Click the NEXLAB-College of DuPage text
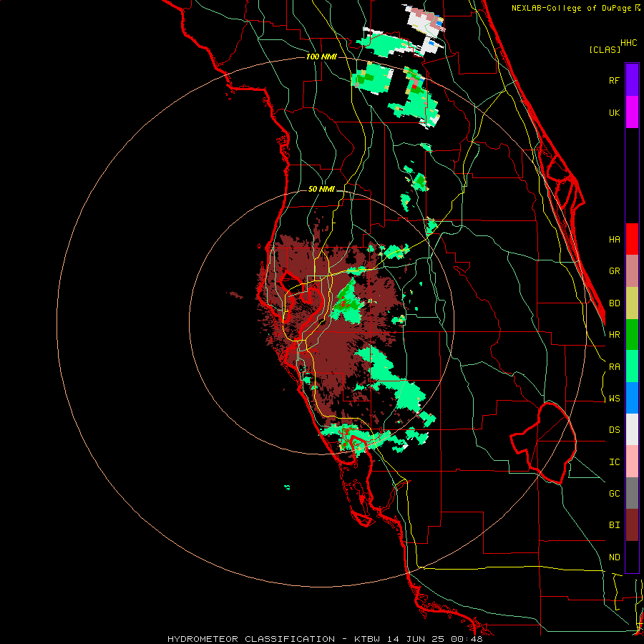This screenshot has width=644, height=644. click(573, 8)
